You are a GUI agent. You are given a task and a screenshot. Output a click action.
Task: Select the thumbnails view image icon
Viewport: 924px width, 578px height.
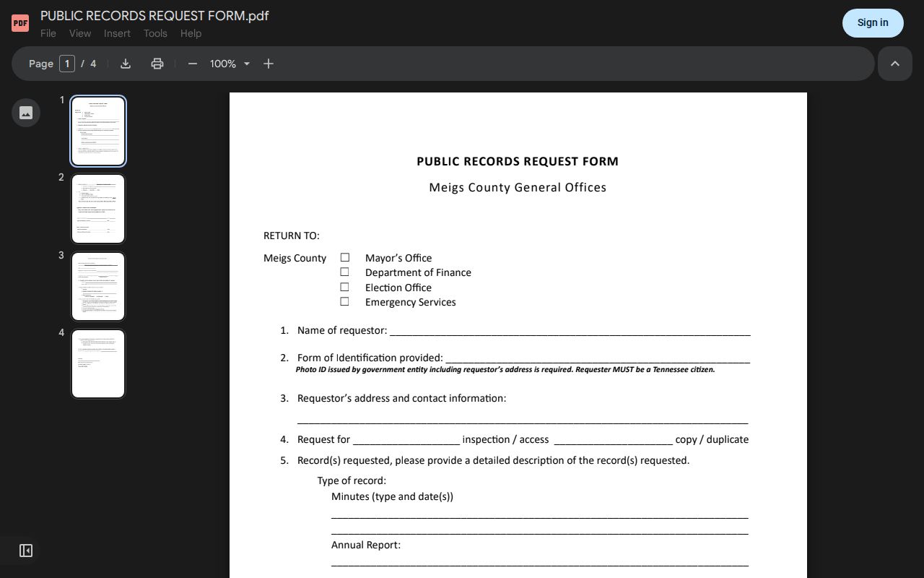[x=26, y=113]
